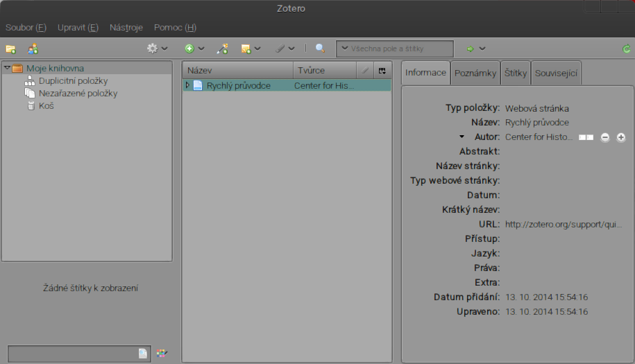Switch to the Štítky tab

coord(516,73)
